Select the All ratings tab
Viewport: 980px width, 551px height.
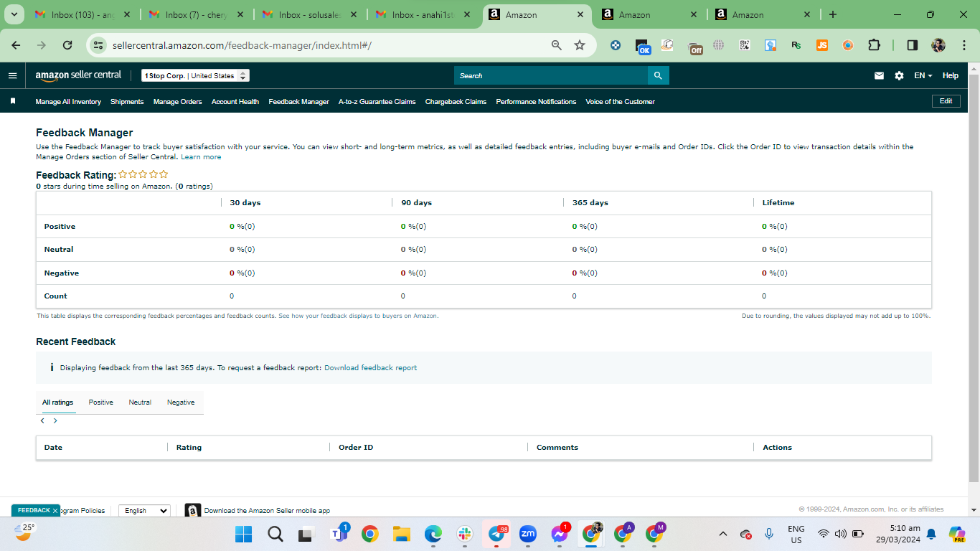click(57, 402)
